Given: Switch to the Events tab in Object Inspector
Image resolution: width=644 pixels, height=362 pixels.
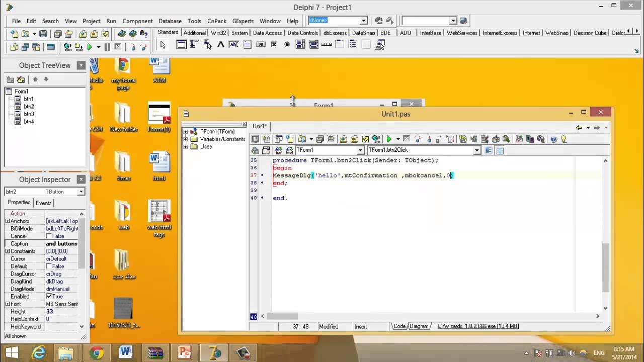Looking at the screenshot, I should [43, 203].
